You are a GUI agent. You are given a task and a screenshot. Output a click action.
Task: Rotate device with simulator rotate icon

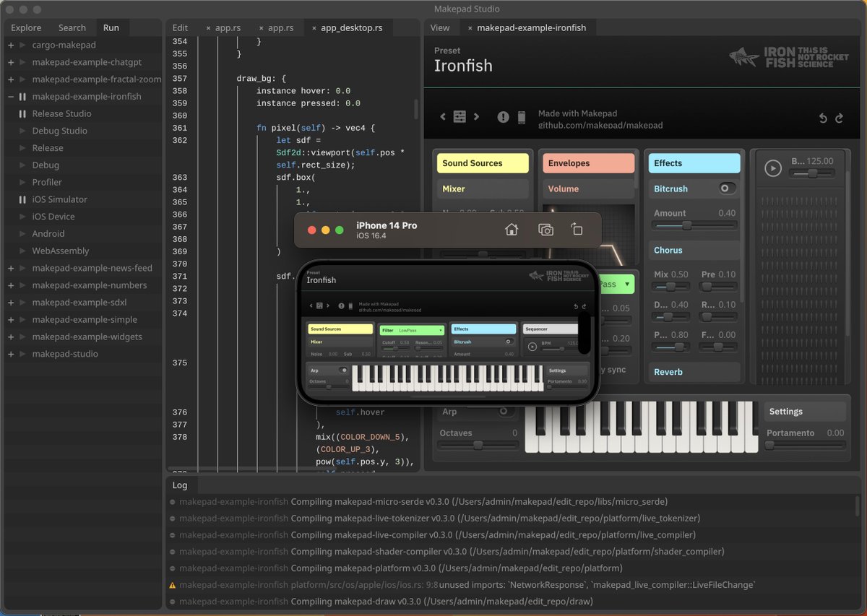point(576,230)
